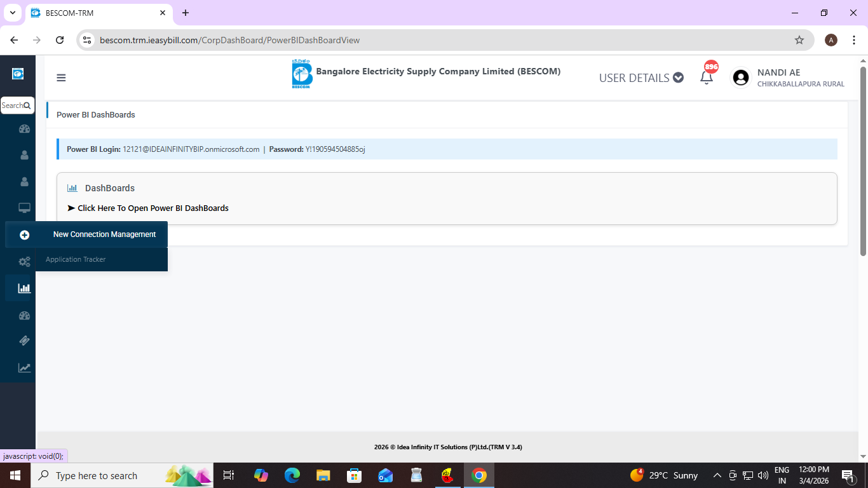Click the line chart sidebar icon
This screenshot has height=488, width=868.
tap(24, 367)
